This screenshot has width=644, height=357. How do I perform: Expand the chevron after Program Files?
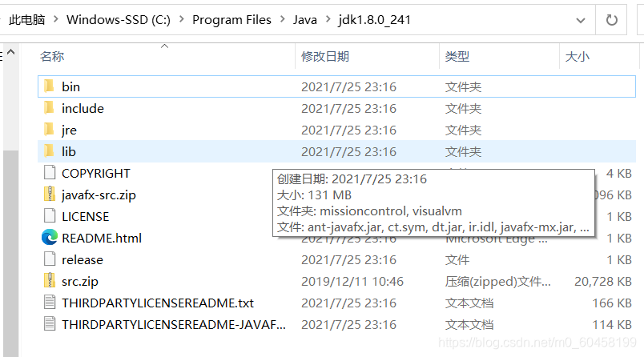282,19
